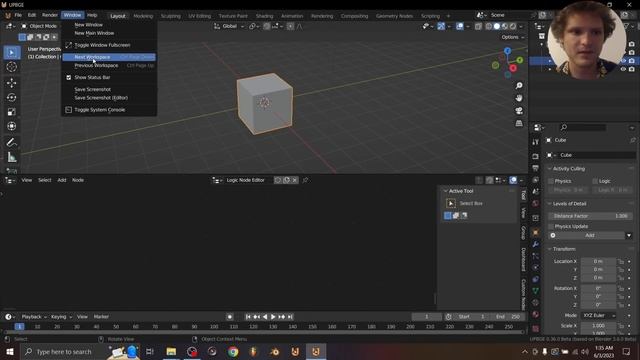Click frame 100 on timeline ruler
640x360 pixels.
pyautogui.click(x=214, y=327)
